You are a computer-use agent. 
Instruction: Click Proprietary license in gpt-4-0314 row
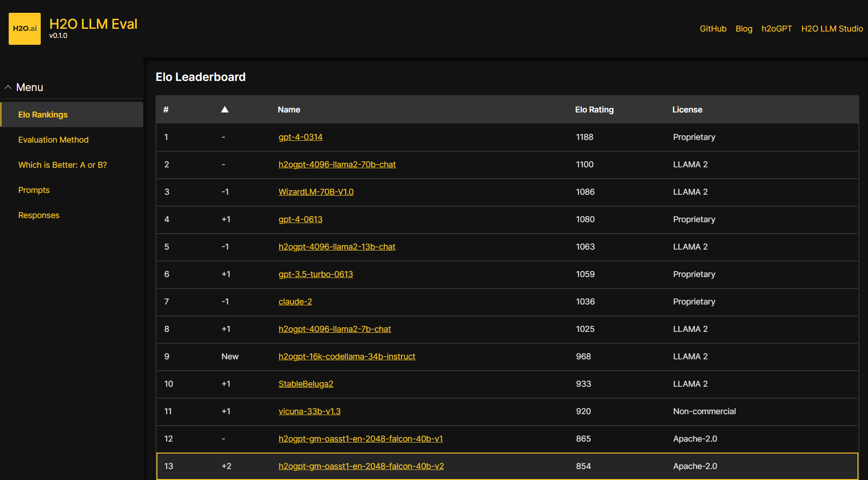(x=694, y=137)
